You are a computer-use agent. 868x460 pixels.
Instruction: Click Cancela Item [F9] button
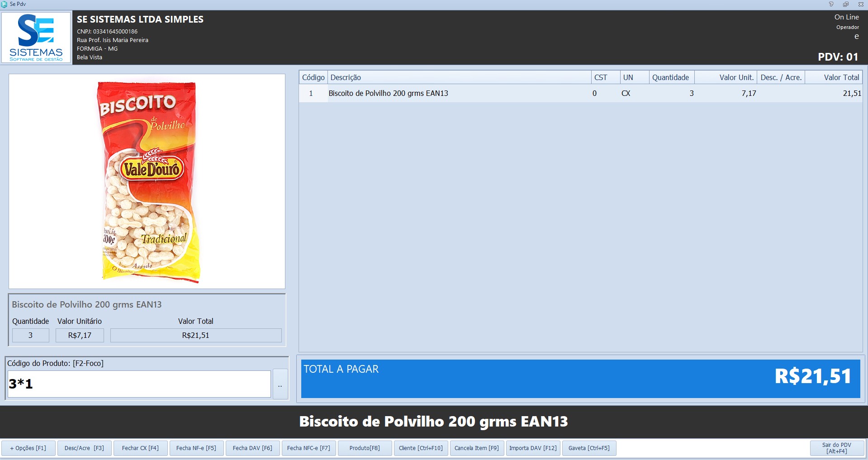[477, 448]
